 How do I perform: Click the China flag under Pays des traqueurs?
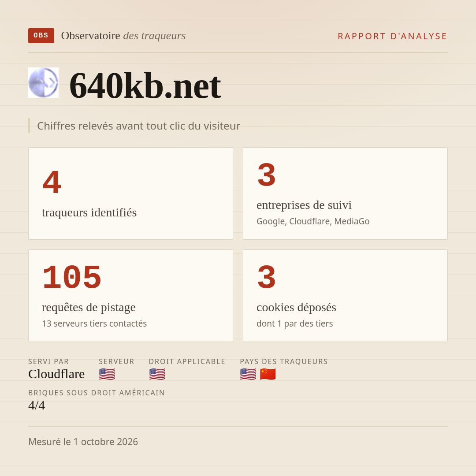(x=268, y=374)
